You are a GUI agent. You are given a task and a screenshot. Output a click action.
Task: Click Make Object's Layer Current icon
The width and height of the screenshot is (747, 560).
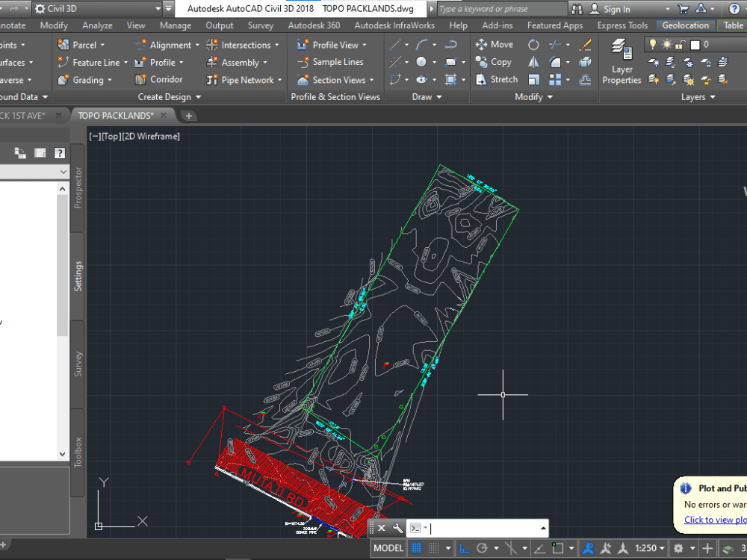pos(722,62)
